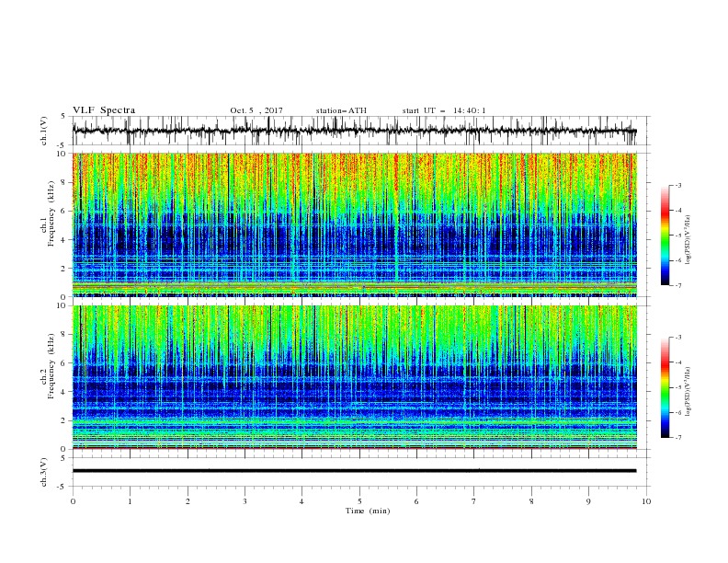This screenshot has height=563, width=728.
Task: Click the "ch.3(V)" axis label
Action: click(x=44, y=472)
